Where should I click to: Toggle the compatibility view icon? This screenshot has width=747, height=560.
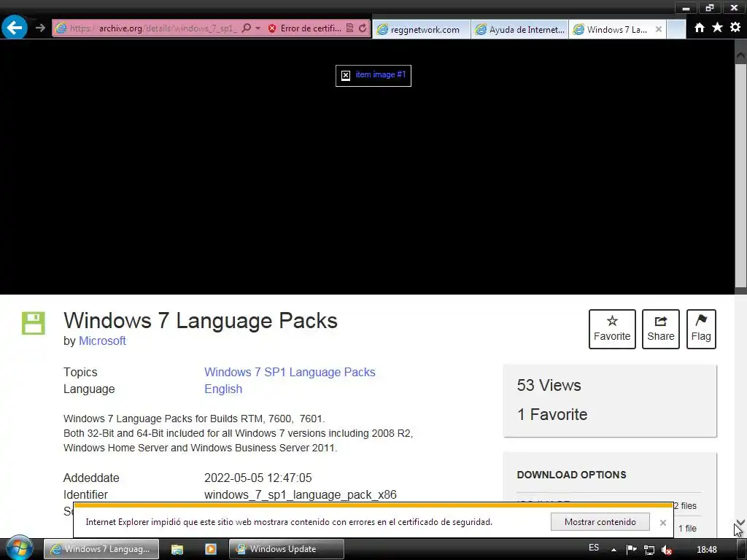click(x=349, y=28)
